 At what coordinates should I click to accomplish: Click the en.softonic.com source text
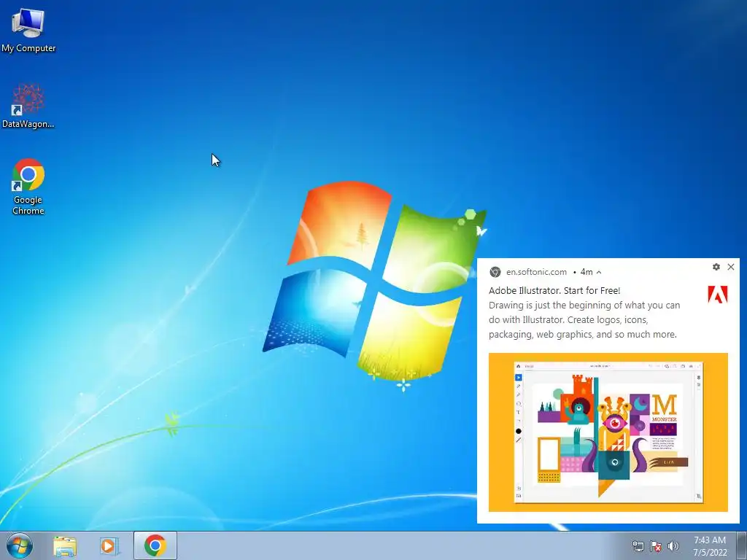click(536, 272)
